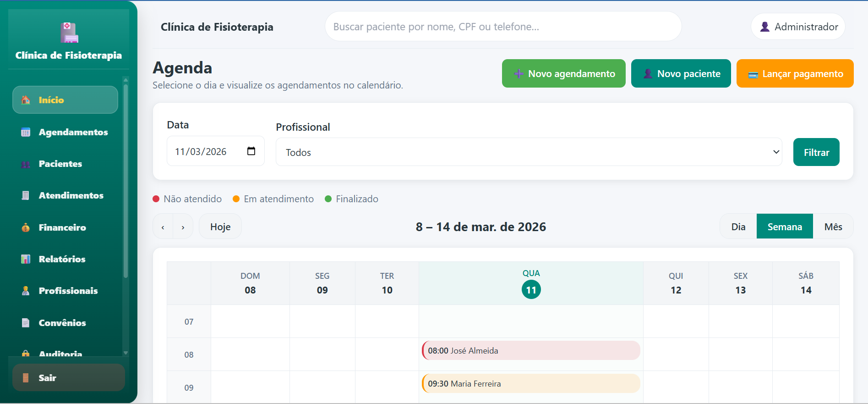868x404 pixels.
Task: Open the 08:00 José Almeida appointment
Action: 531,350
